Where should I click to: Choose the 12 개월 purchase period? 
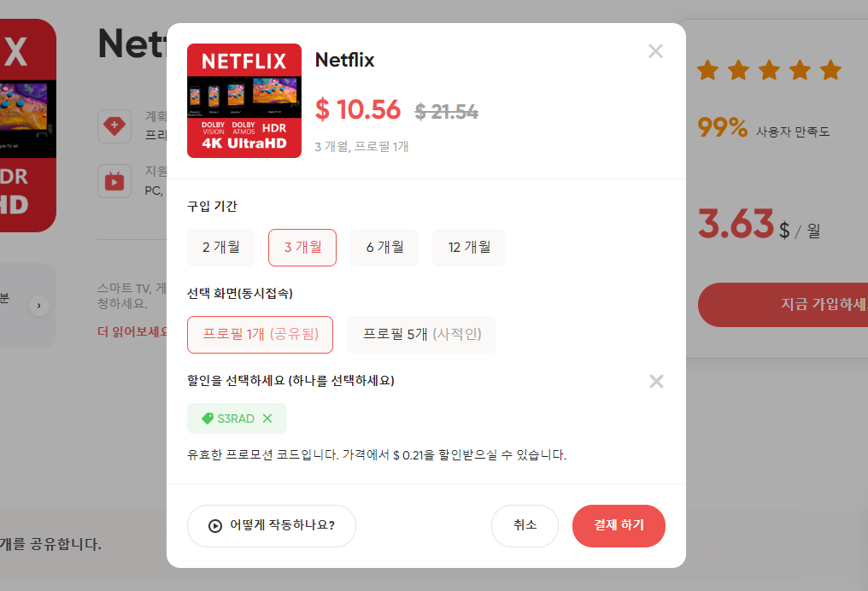pos(469,248)
